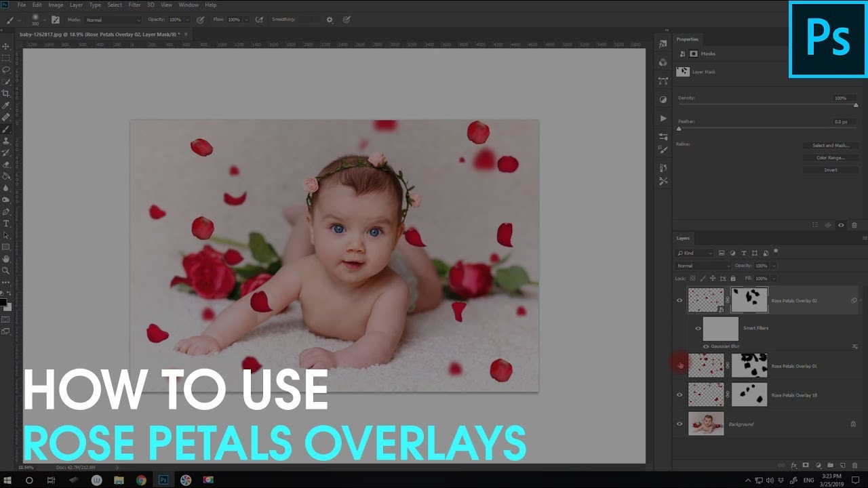The image size is (868, 488).
Task: Open smoothing options gear icon
Action: pyautogui.click(x=330, y=20)
